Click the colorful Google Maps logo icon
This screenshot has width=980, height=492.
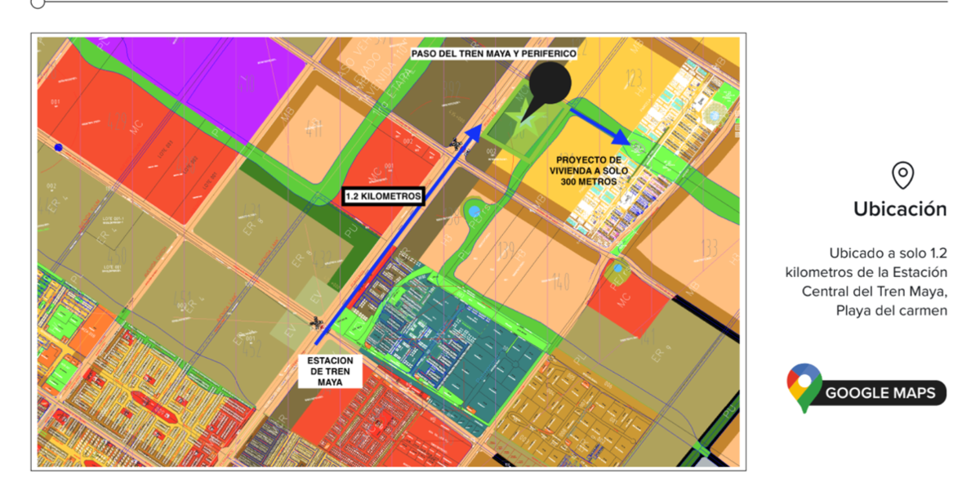click(x=804, y=387)
